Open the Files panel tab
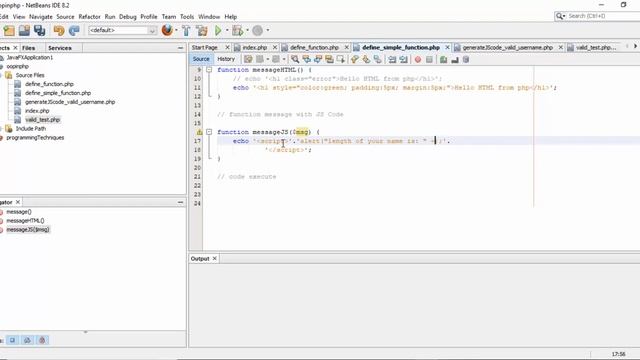This screenshot has width=640, height=360. (29, 48)
